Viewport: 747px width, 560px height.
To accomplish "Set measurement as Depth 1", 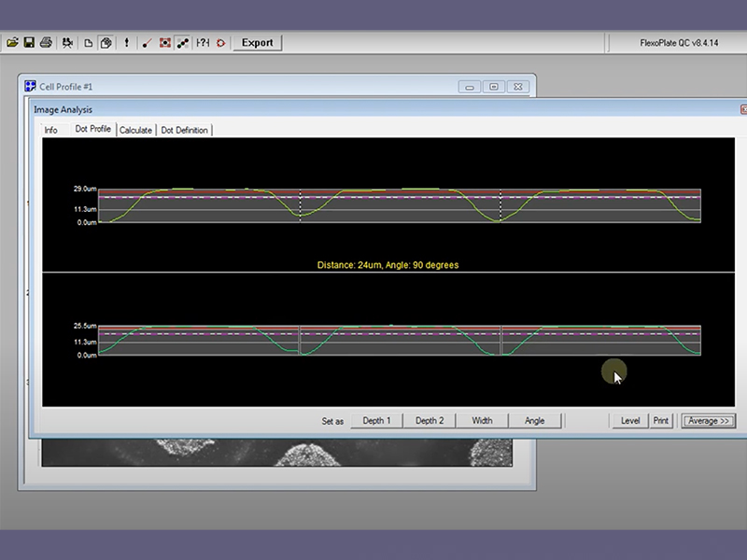I will (377, 421).
